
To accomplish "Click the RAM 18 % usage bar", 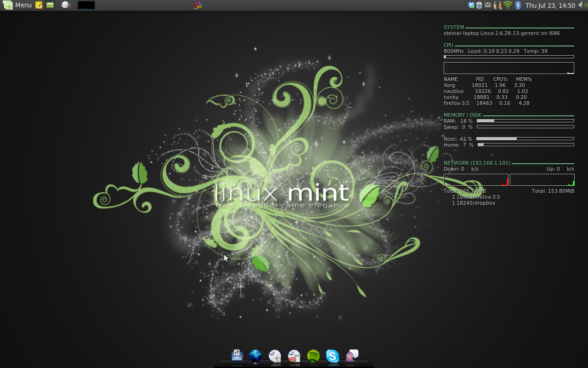I will 525,121.
